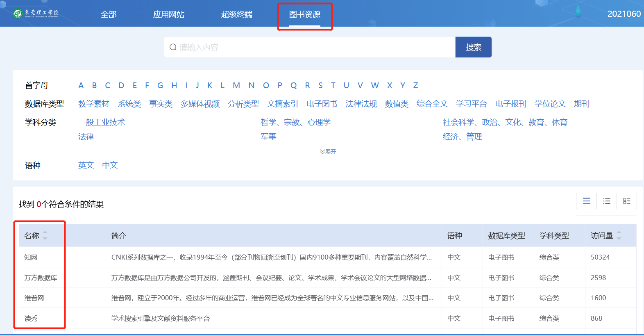Filter by first letter Q

point(294,85)
